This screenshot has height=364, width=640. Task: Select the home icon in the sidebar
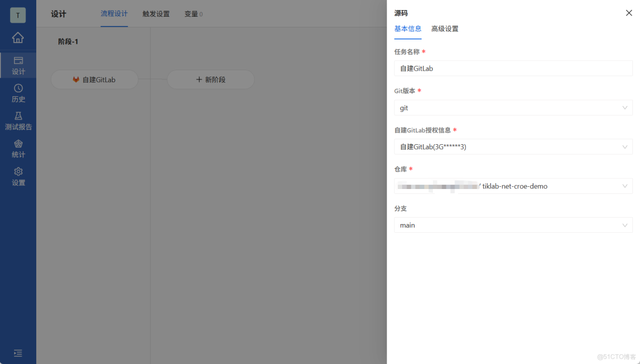(x=18, y=38)
